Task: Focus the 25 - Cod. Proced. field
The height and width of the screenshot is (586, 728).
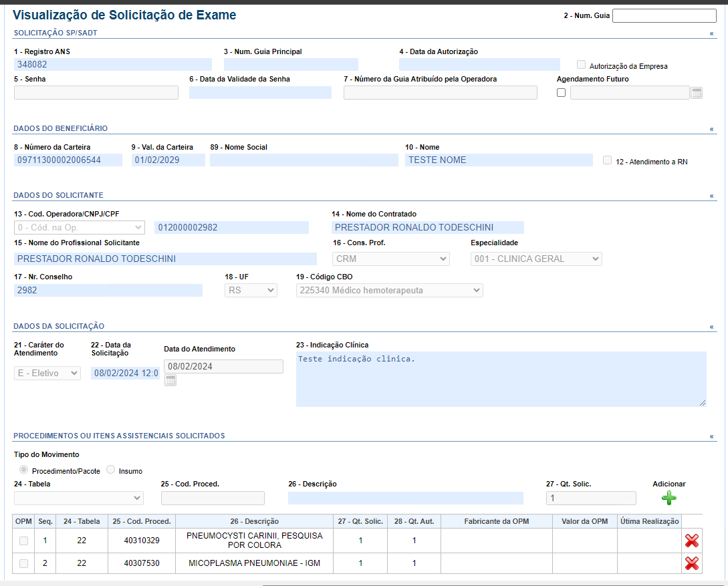Action: click(x=213, y=498)
